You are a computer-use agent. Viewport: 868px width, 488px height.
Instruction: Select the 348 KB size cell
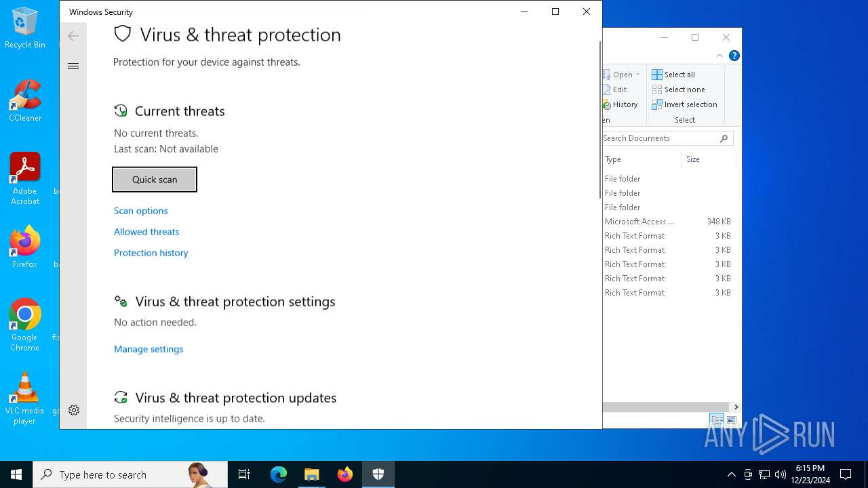pyautogui.click(x=718, y=222)
